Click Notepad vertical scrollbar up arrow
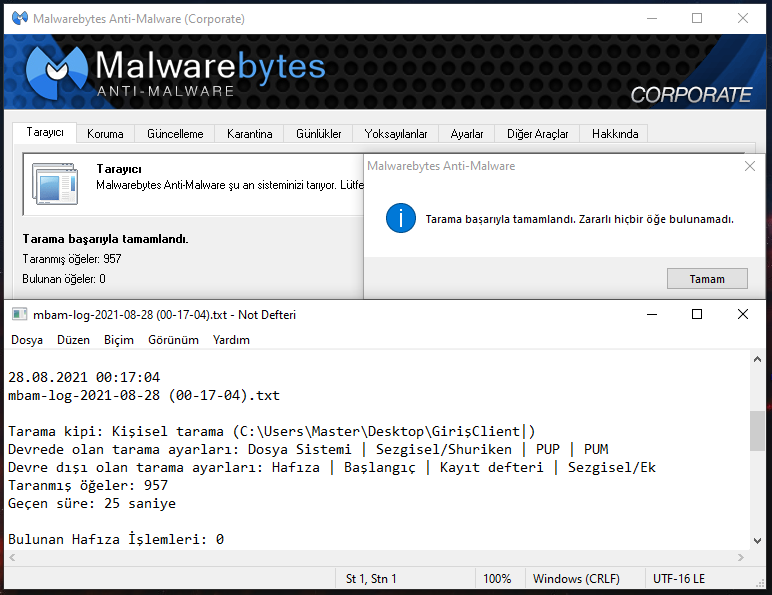The image size is (772, 595). pos(757,359)
